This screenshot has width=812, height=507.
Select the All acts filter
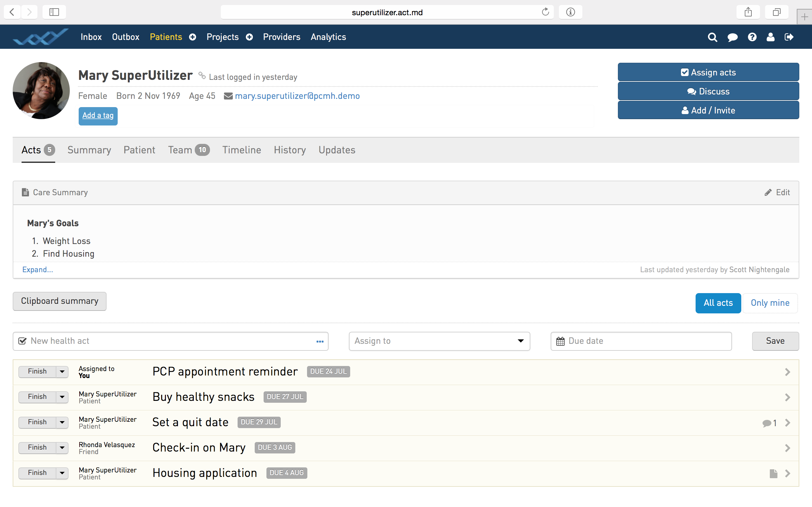click(718, 303)
